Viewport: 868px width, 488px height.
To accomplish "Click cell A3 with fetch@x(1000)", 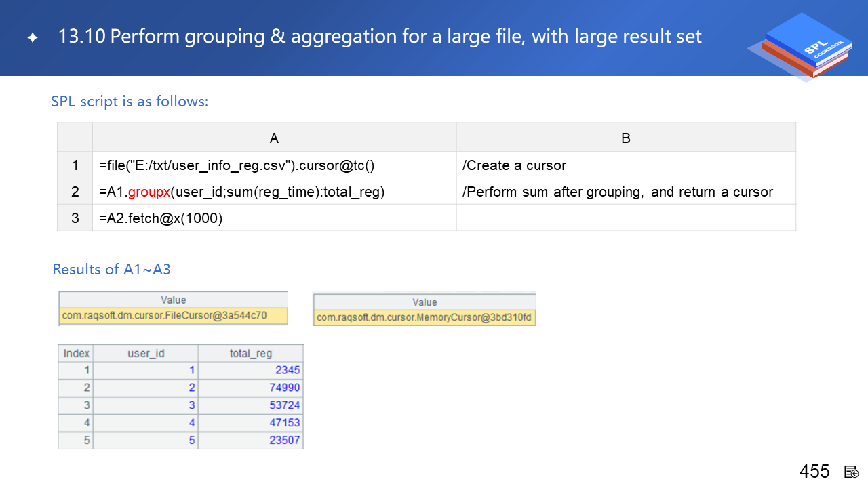I will click(161, 219).
